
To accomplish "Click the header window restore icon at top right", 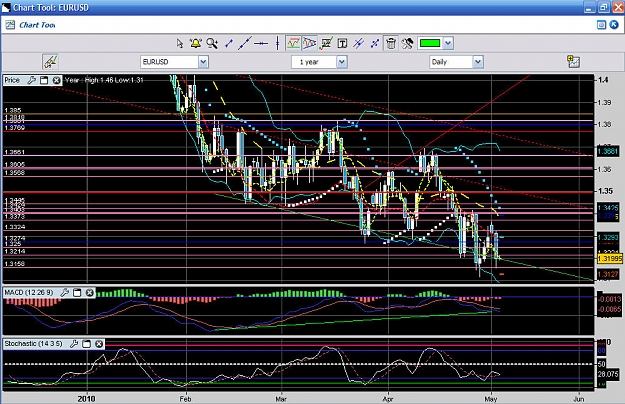I will click(x=601, y=25).
